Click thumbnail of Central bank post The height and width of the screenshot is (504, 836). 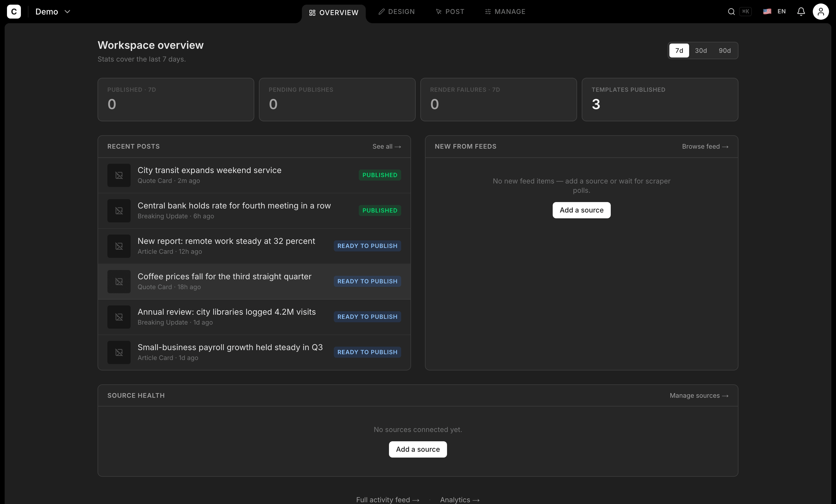point(119,211)
